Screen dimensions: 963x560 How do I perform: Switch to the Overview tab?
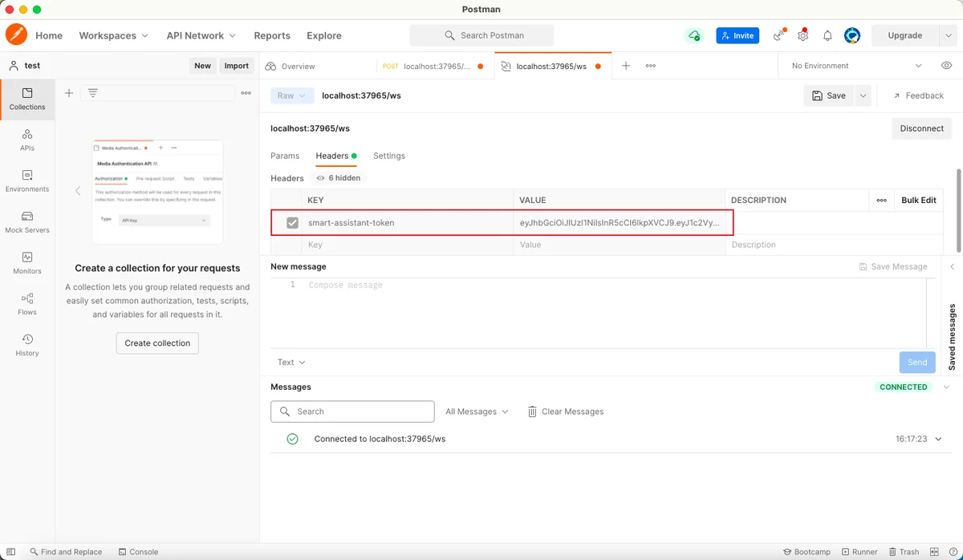291,66
